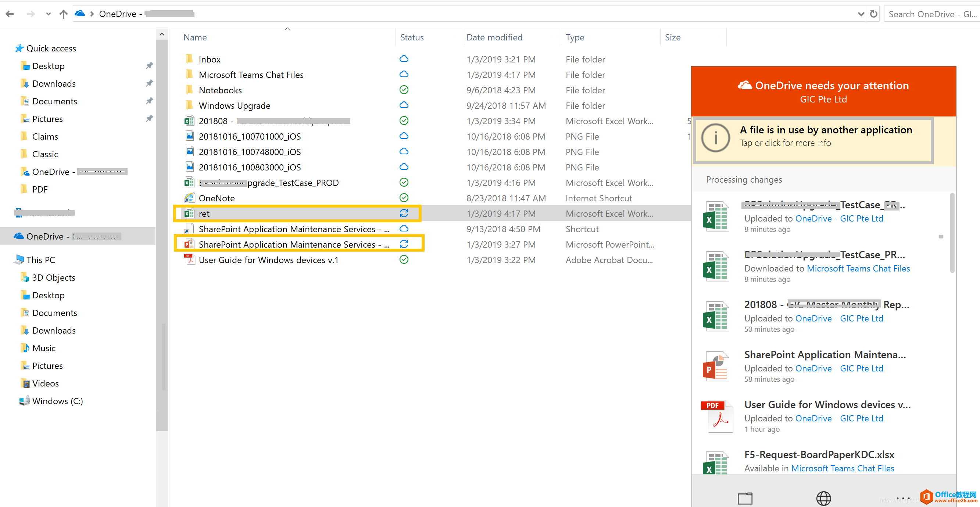Click the up arrow to go to parent folder
The height and width of the screenshot is (507, 980).
63,14
